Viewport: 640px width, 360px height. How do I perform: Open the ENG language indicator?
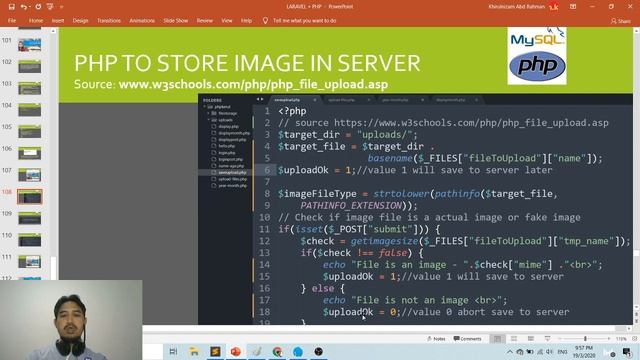(x=562, y=351)
